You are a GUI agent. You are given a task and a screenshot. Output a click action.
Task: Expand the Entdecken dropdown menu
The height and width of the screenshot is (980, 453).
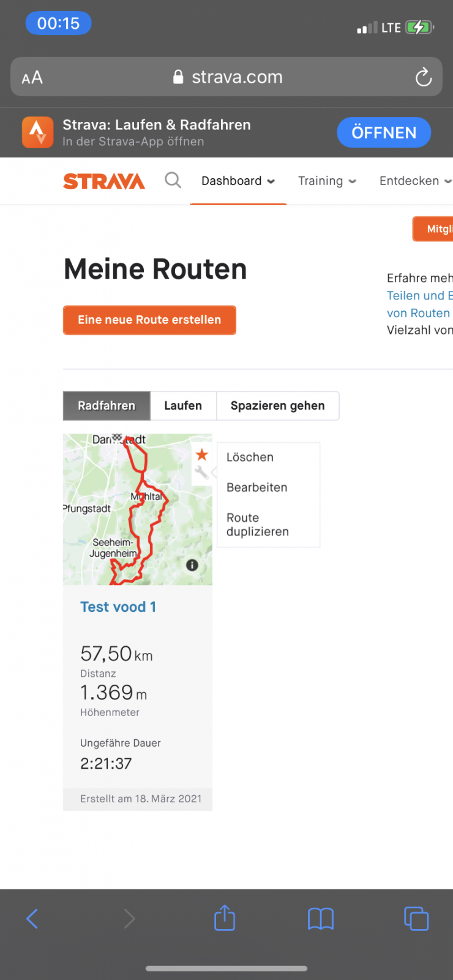(x=415, y=181)
